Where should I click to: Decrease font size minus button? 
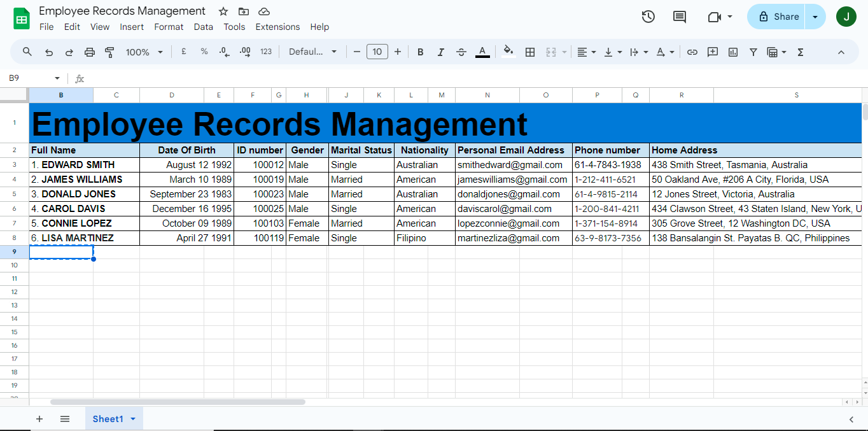pyautogui.click(x=357, y=52)
